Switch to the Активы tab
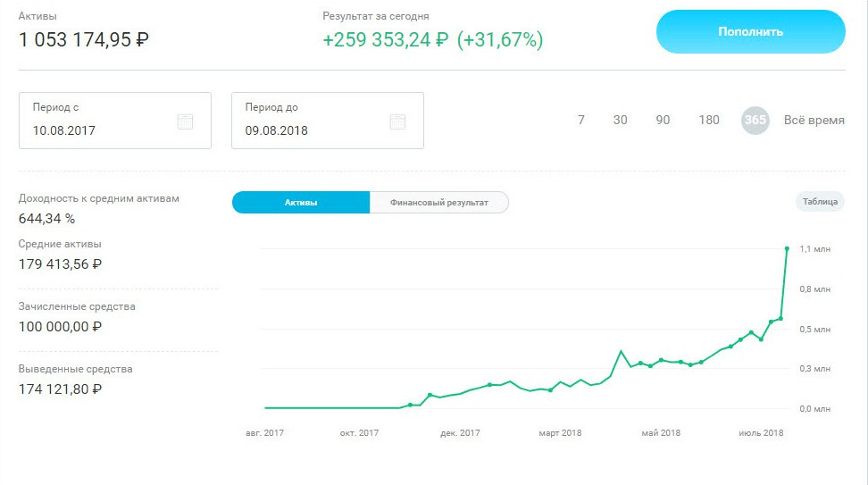Screen dimensions: 868x485 pos(301,203)
